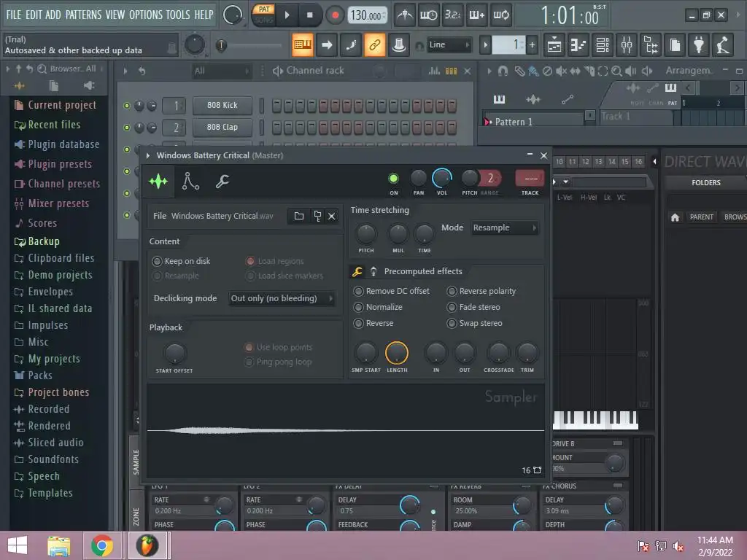The height and width of the screenshot is (560, 747).
Task: Click the typing keyboard to piano icon
Action: [x=303, y=44]
